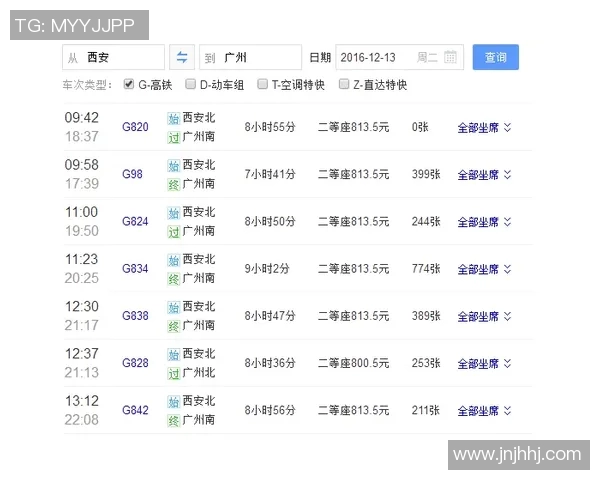The image size is (600, 480).
Task: Select the 广州北 station in G828 row
Action: point(199,373)
